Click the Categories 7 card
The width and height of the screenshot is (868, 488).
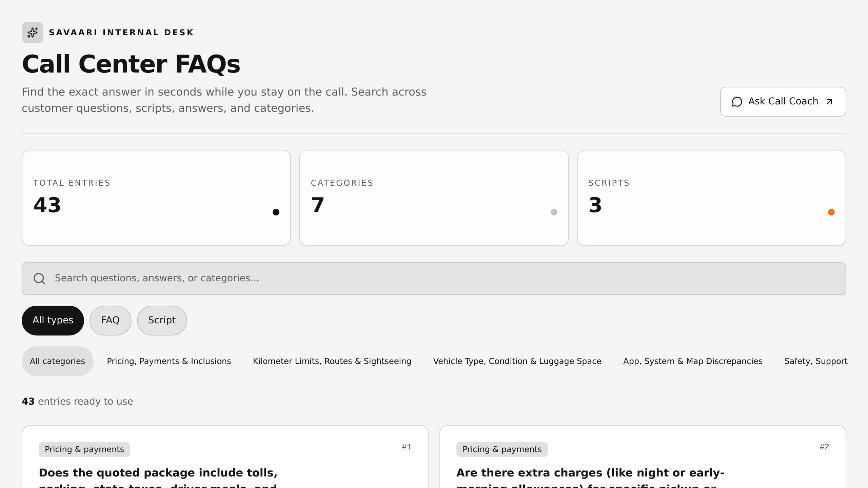[x=434, y=198]
